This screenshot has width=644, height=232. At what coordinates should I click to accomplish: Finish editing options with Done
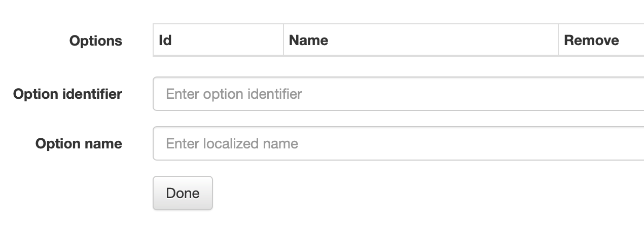[x=183, y=193]
